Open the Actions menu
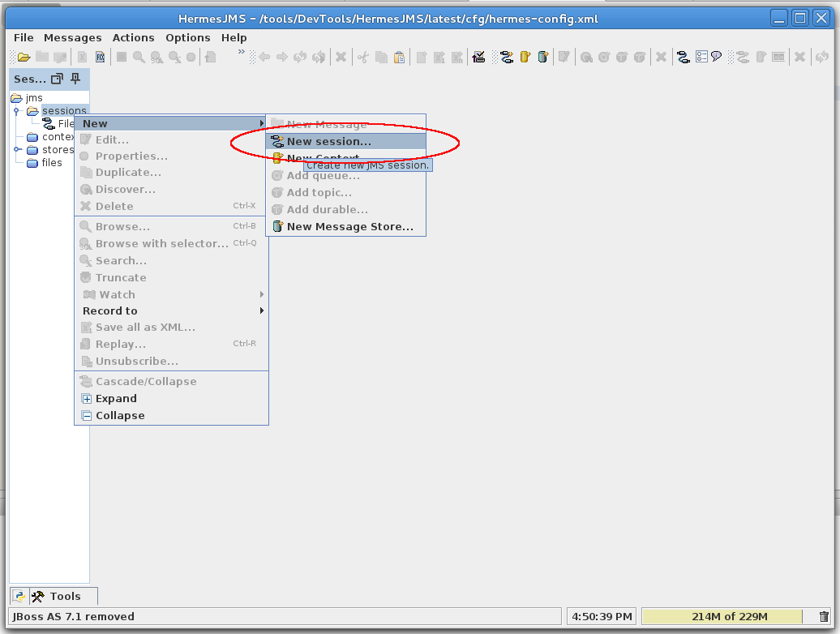This screenshot has height=634, width=840. tap(134, 37)
